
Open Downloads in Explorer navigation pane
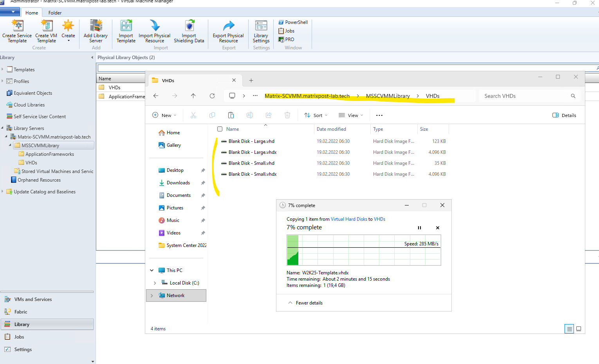175,183
